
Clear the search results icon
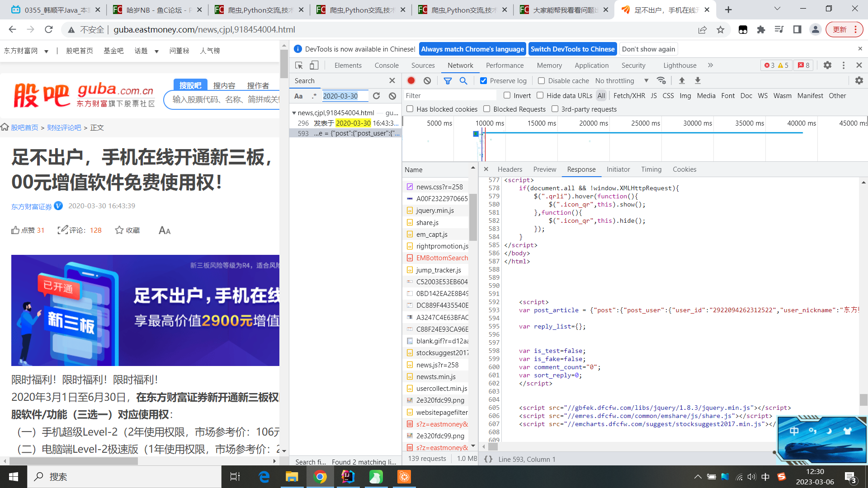pos(392,96)
